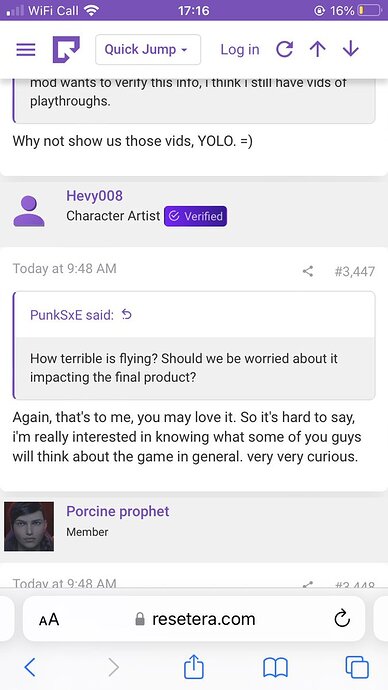388x690 pixels.
Task: Open Safari's share sheet icon
Action: (194, 667)
